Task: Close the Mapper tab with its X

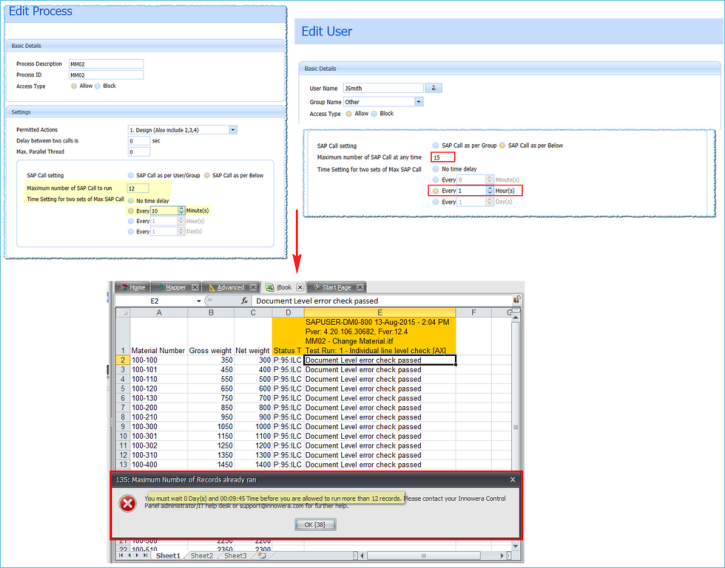Action: tap(195, 287)
